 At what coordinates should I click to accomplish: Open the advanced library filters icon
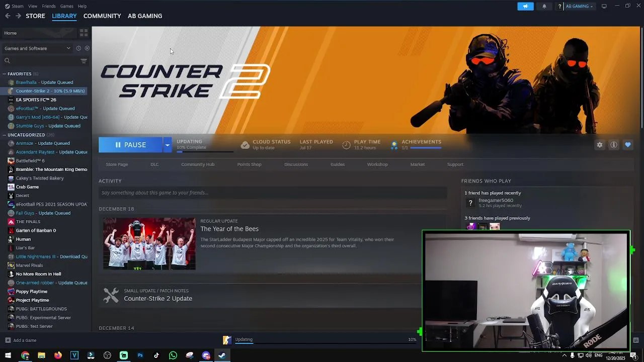tap(84, 61)
